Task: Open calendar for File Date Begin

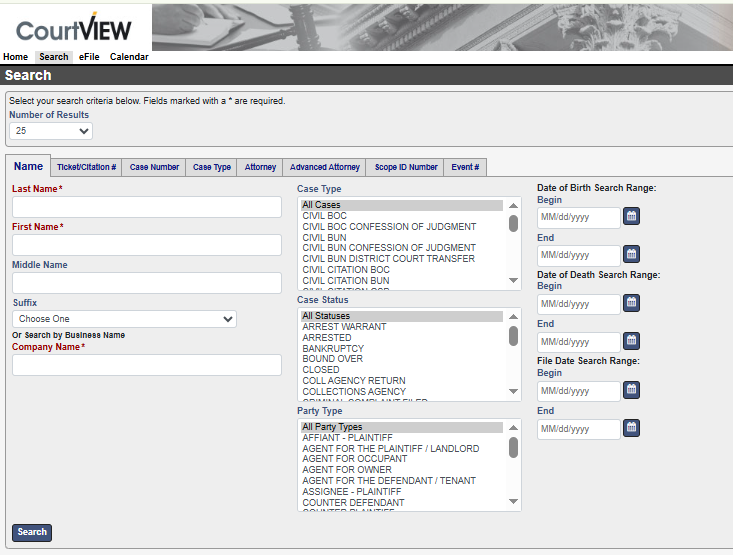Action: [x=631, y=390]
